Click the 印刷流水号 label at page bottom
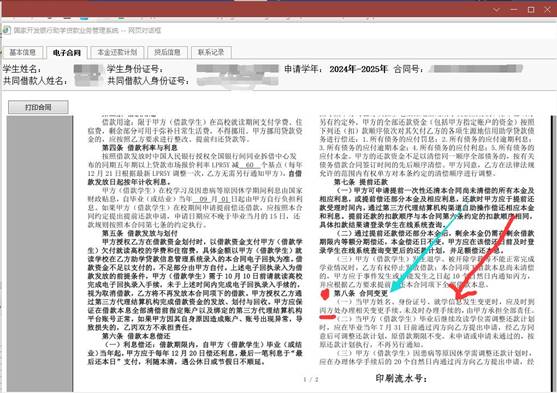 pos(401,379)
